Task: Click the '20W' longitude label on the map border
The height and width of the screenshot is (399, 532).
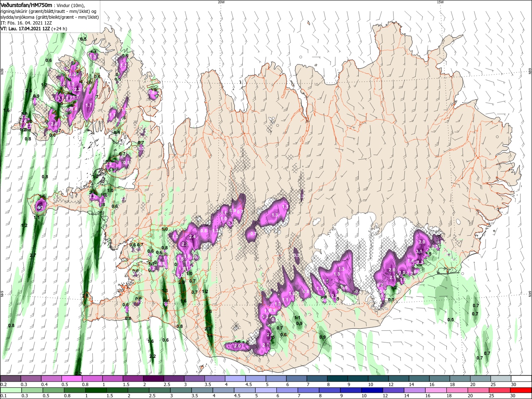Action: (x=221, y=2)
